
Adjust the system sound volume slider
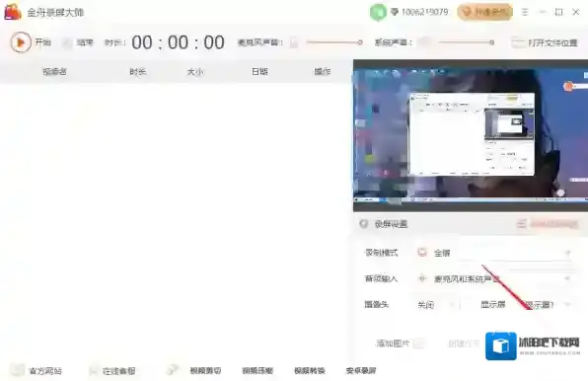(x=466, y=42)
